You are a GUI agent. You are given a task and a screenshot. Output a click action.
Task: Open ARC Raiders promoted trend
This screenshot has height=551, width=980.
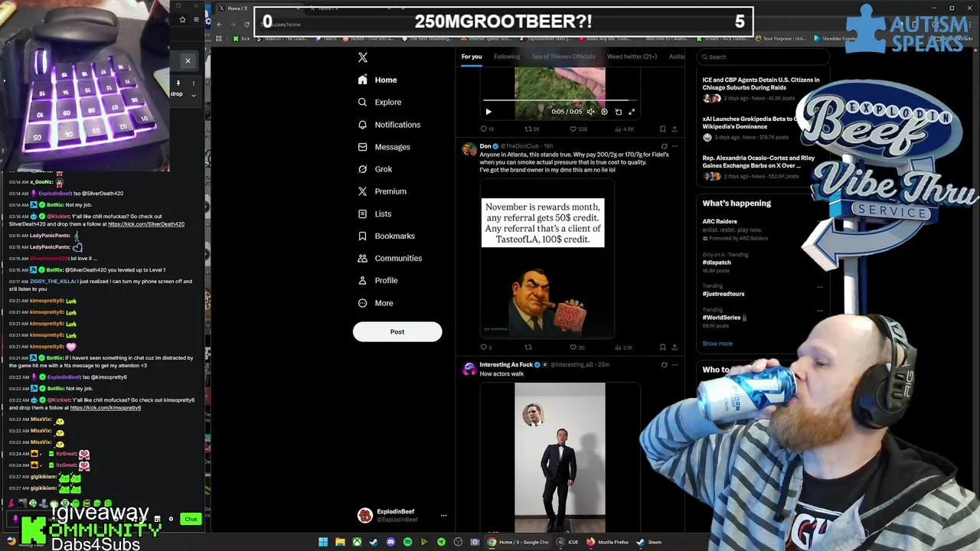737,230
